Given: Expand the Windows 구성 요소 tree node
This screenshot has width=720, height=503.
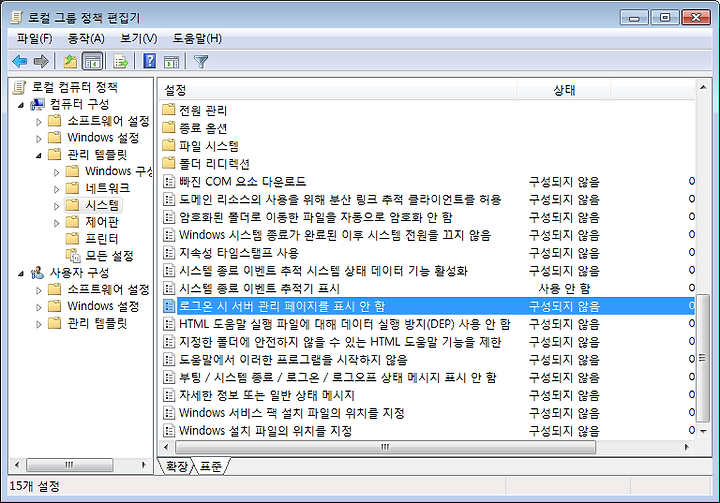Looking at the screenshot, I should pyautogui.click(x=56, y=173).
